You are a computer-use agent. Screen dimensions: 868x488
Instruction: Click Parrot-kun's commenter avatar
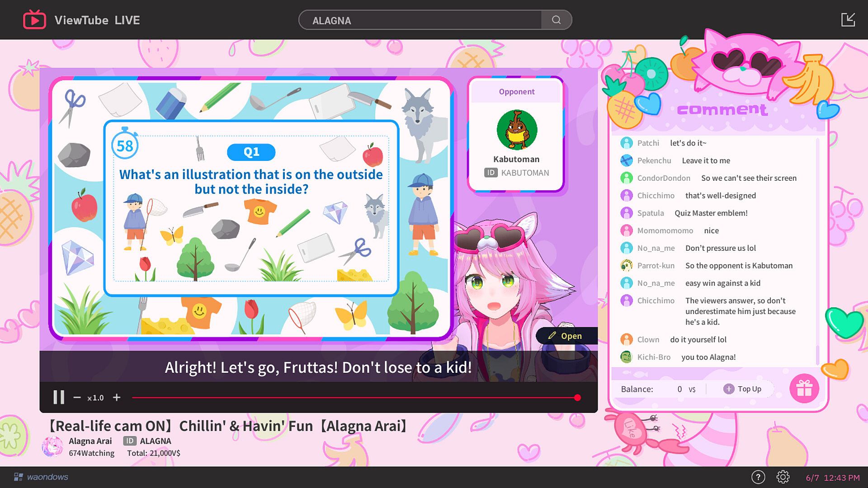626,265
